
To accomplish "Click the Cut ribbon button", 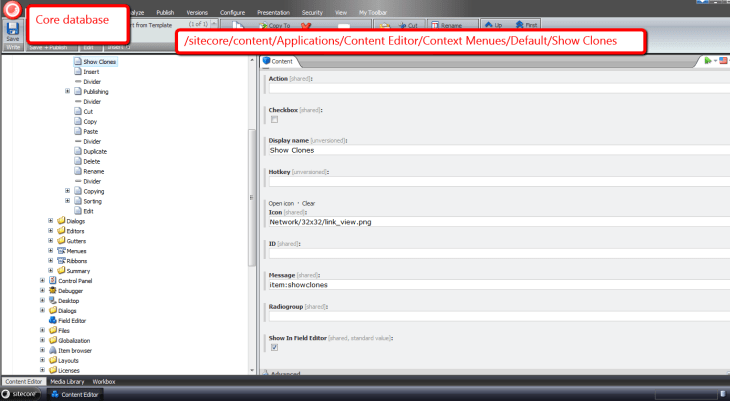I will 408,26.
